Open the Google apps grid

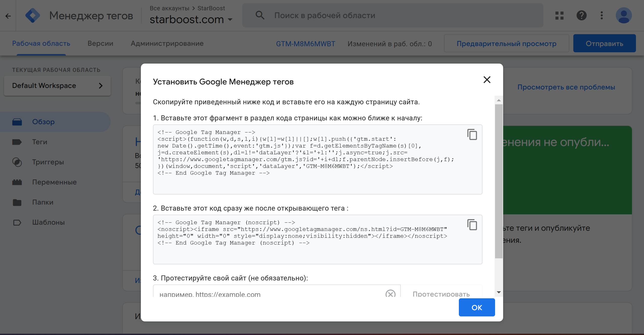[x=559, y=16]
